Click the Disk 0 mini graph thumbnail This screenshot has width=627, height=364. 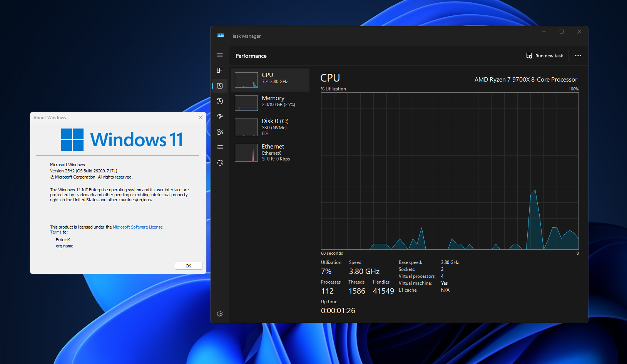coord(246,127)
